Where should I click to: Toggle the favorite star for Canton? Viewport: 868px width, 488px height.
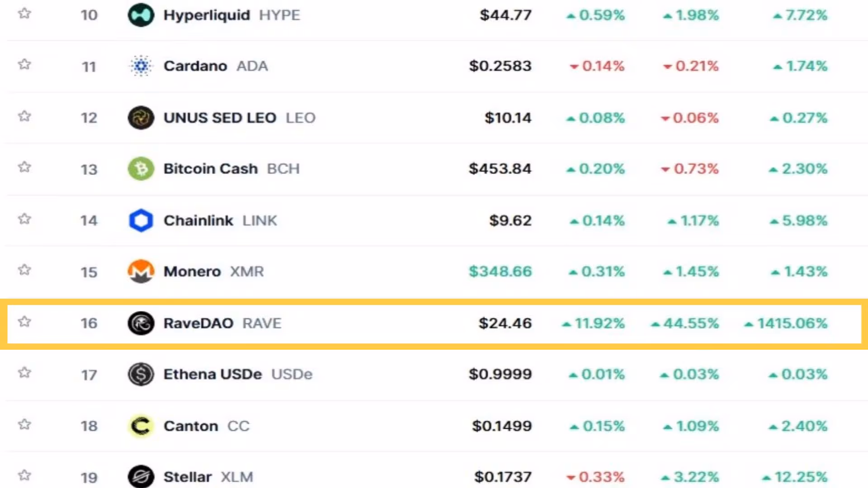point(24,424)
